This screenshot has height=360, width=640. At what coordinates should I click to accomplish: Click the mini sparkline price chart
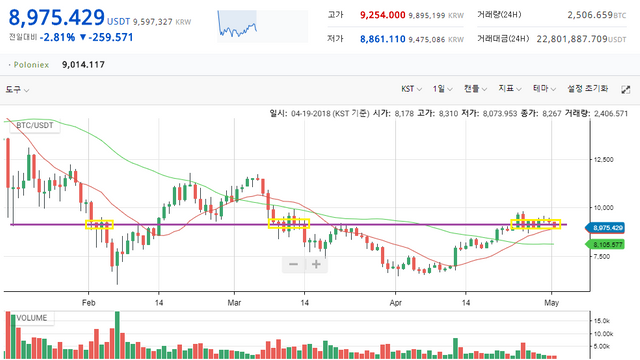tap(262, 26)
